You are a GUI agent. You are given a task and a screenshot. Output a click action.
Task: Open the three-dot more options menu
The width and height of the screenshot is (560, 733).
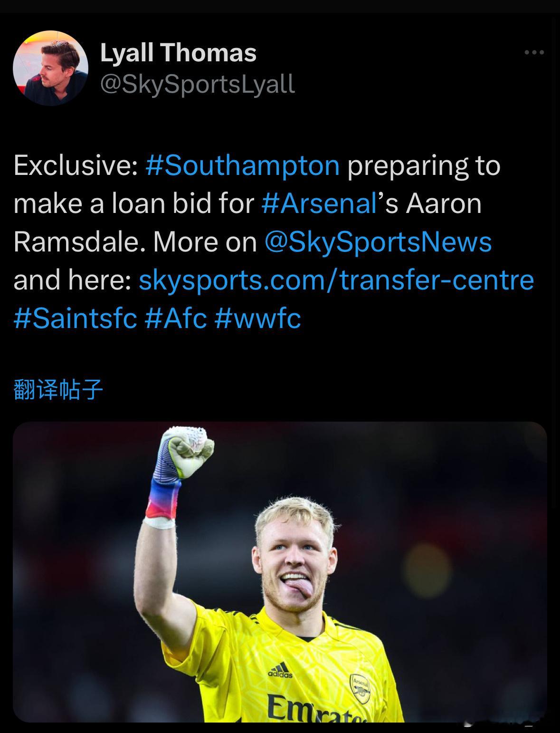pos(534,52)
